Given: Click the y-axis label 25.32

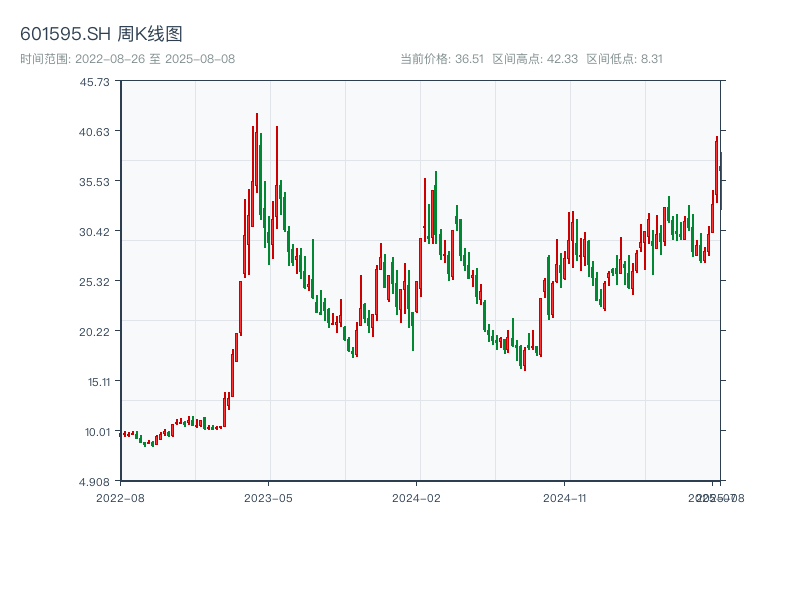Looking at the screenshot, I should (94, 282).
